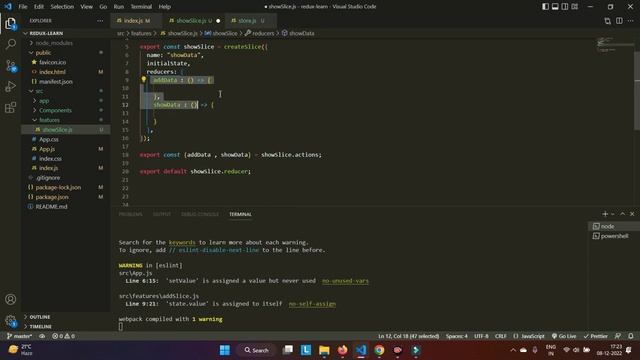Open Source Control view
Screen dimensions: 640x360
11,65
